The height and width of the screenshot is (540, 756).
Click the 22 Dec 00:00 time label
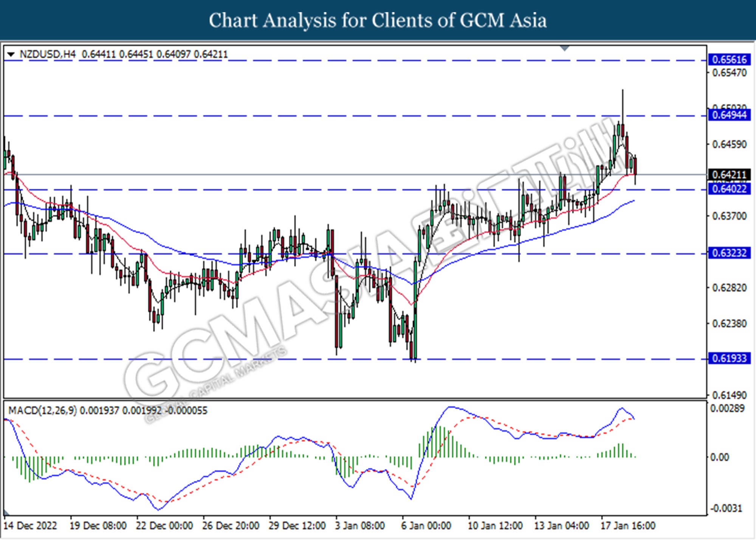pyautogui.click(x=164, y=526)
